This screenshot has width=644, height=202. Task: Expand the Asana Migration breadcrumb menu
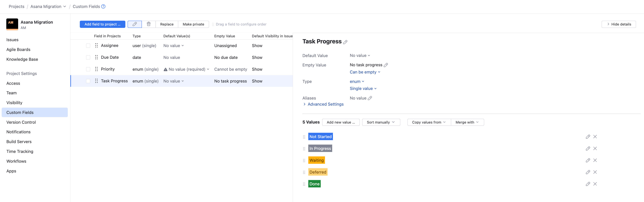click(x=64, y=6)
